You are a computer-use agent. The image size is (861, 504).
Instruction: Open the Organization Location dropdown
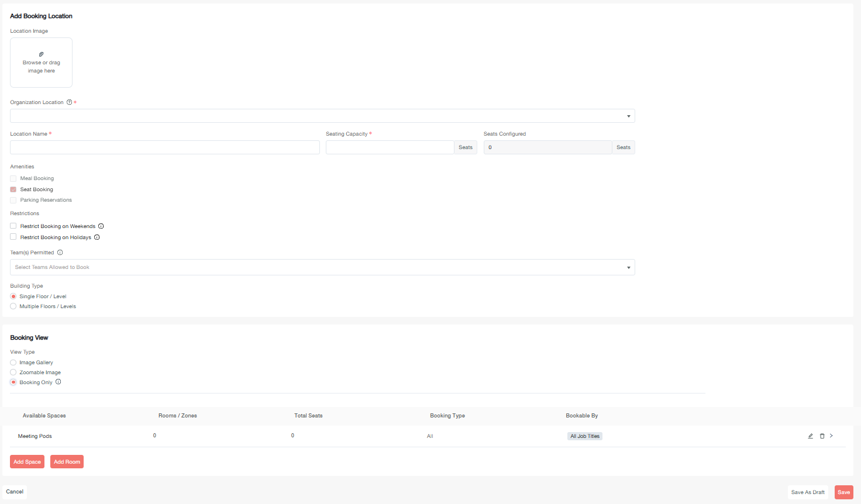point(322,116)
